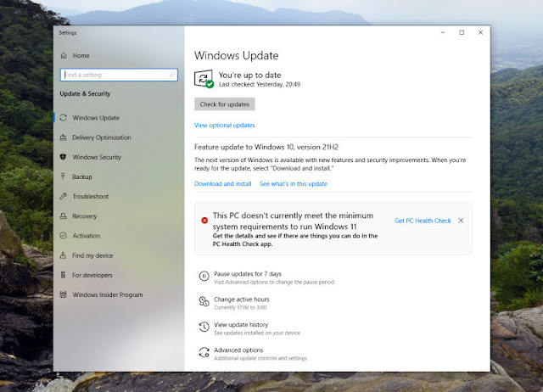
Task: Click the For developers icon
Action: point(63,275)
